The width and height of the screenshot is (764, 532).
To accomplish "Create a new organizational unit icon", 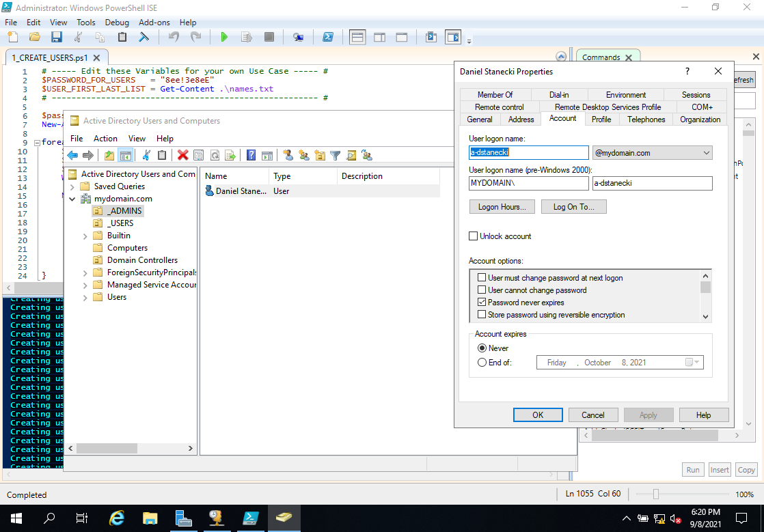I will pyautogui.click(x=320, y=155).
